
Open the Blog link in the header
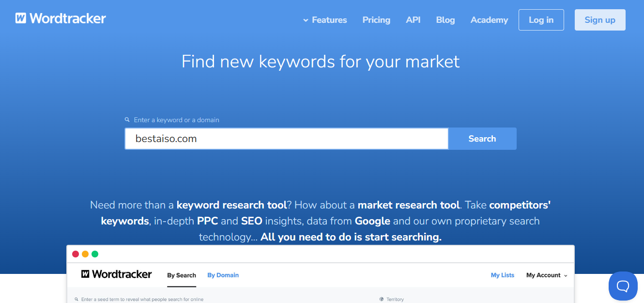[x=445, y=20]
